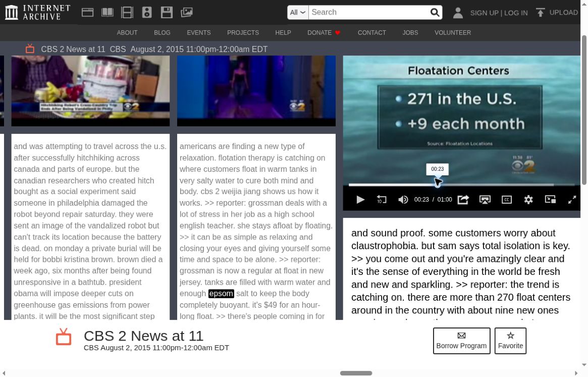Screen dimensions: 588x377
Task: Open the player settings gear
Action: pos(528,200)
